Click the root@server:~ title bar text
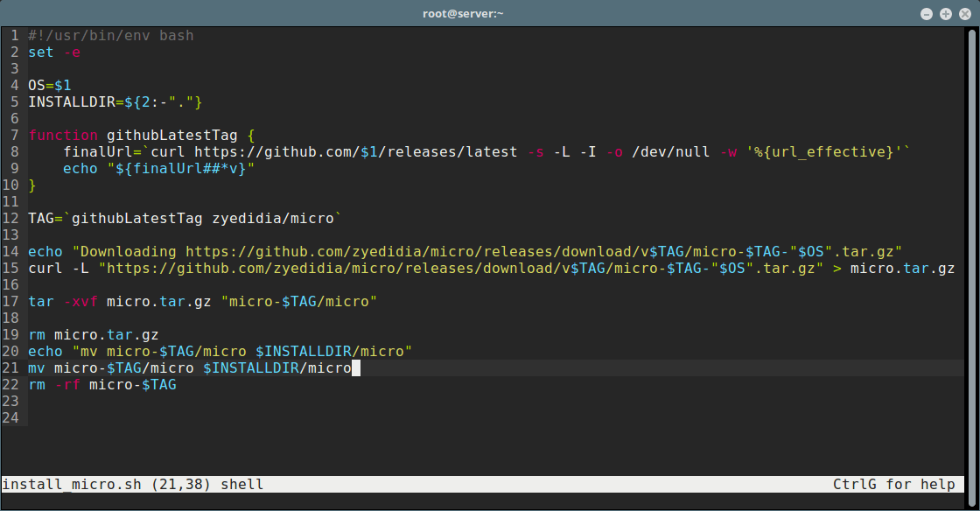The height and width of the screenshot is (511, 980). coord(463,13)
